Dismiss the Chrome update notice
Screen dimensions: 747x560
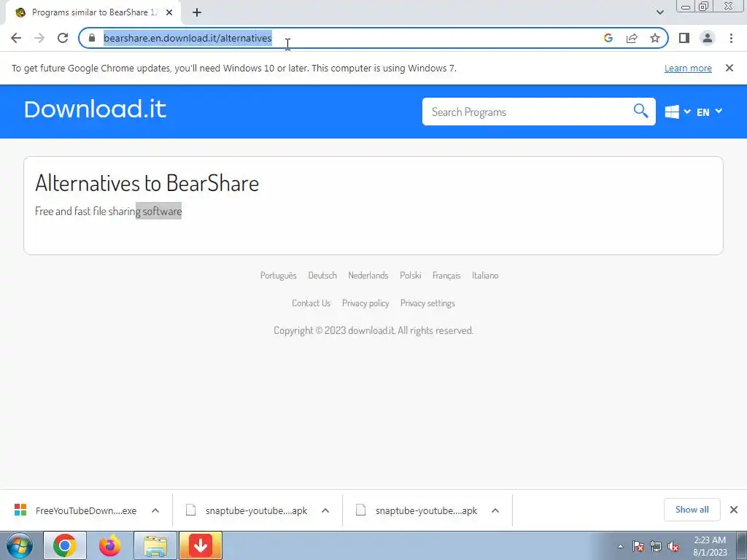tap(729, 68)
